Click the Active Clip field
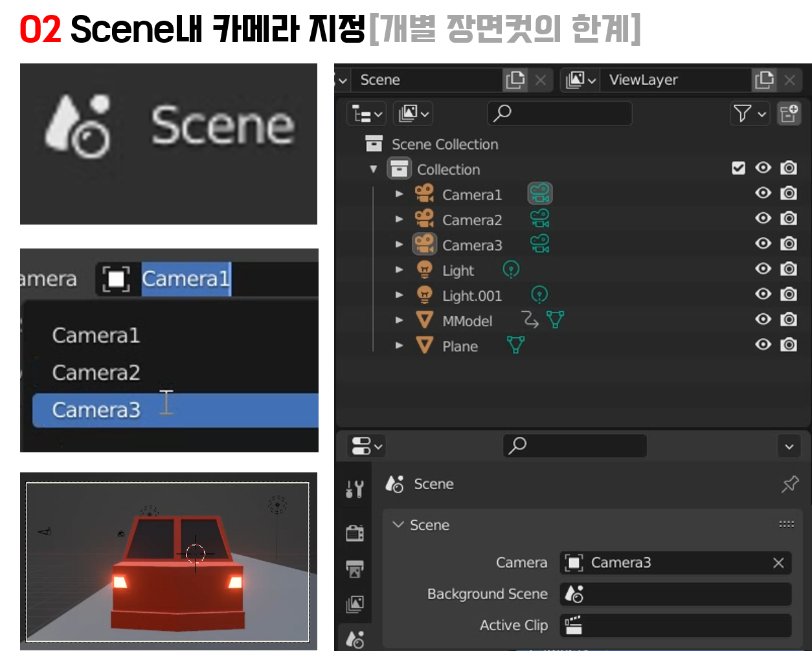This screenshot has width=812, height=651. (676, 625)
